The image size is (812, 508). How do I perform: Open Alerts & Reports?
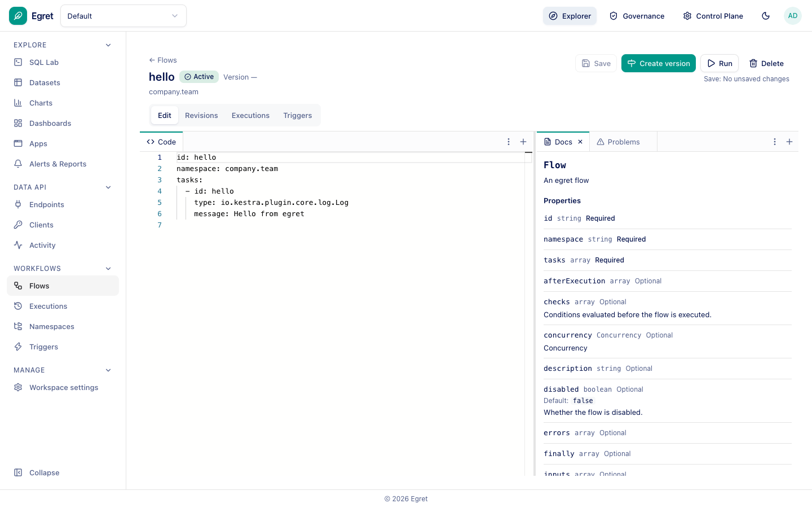(63, 164)
